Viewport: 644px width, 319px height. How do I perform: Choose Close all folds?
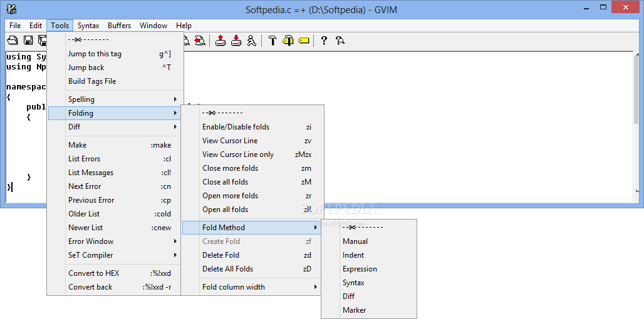(253, 181)
